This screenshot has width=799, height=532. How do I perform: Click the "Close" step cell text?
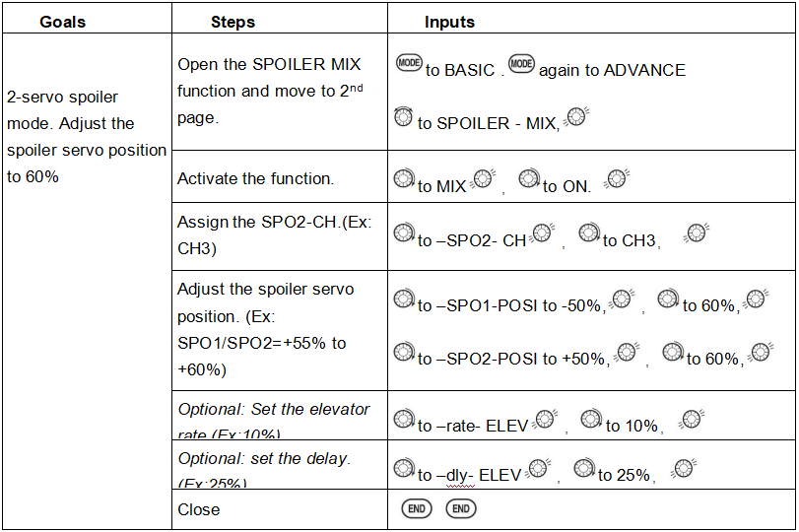point(199,509)
